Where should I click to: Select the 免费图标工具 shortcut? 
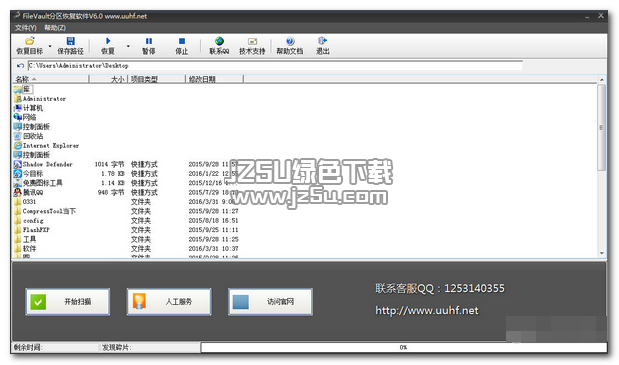pyautogui.click(x=38, y=183)
